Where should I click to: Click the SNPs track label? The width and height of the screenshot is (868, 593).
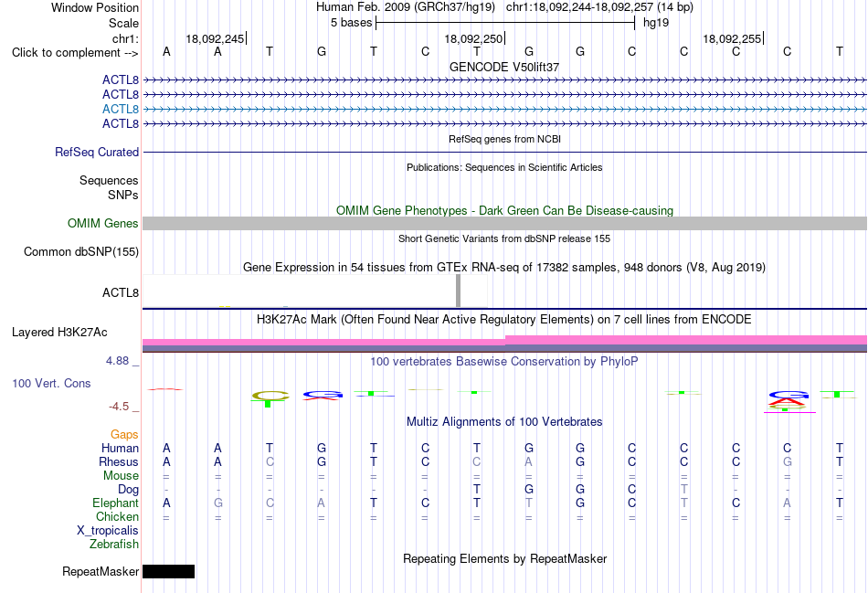click(x=123, y=195)
